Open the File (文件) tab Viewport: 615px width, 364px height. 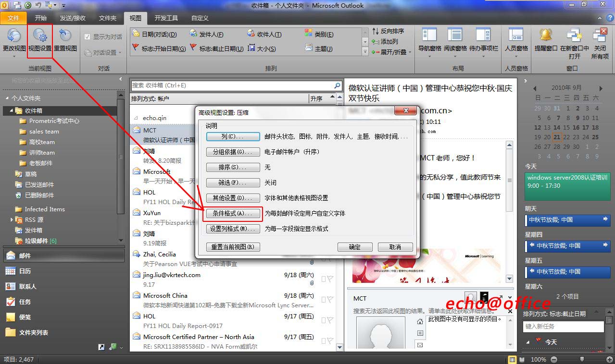tap(14, 18)
